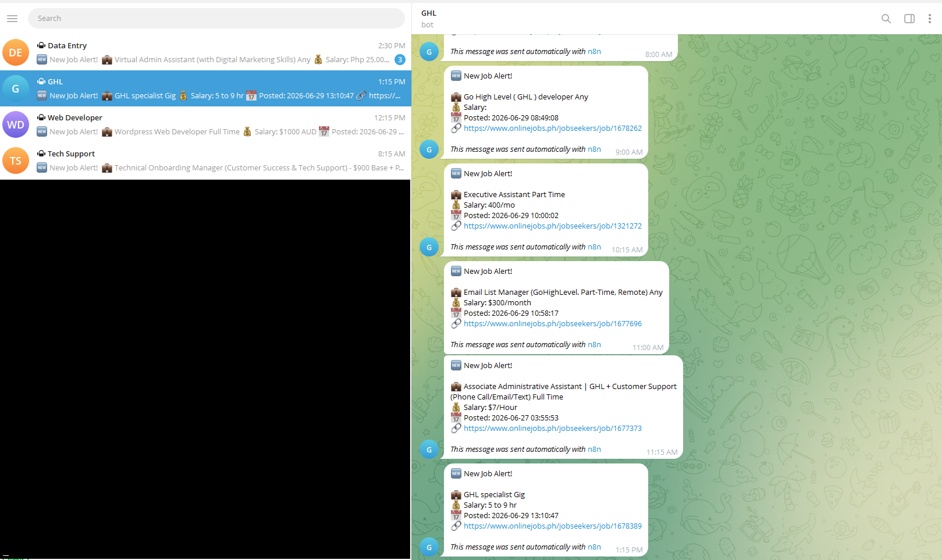Screen dimensions: 942x560
Task: Click the bot avatar beside the 1:15 PM message
Action: [429, 547]
